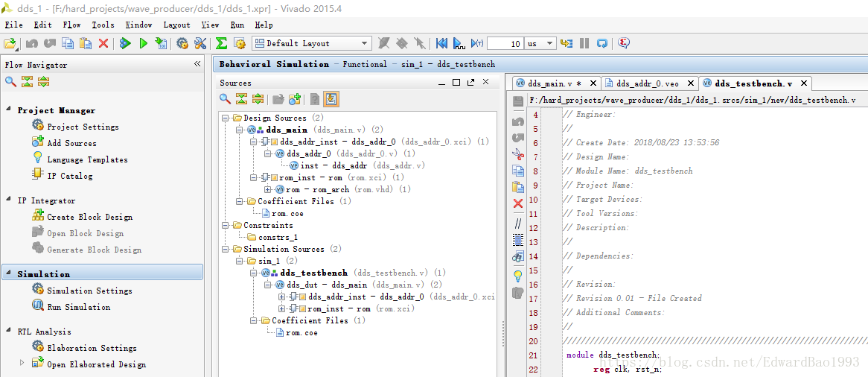Close the dds_addr_0.veo tab
868x377 pixels.
(x=690, y=83)
